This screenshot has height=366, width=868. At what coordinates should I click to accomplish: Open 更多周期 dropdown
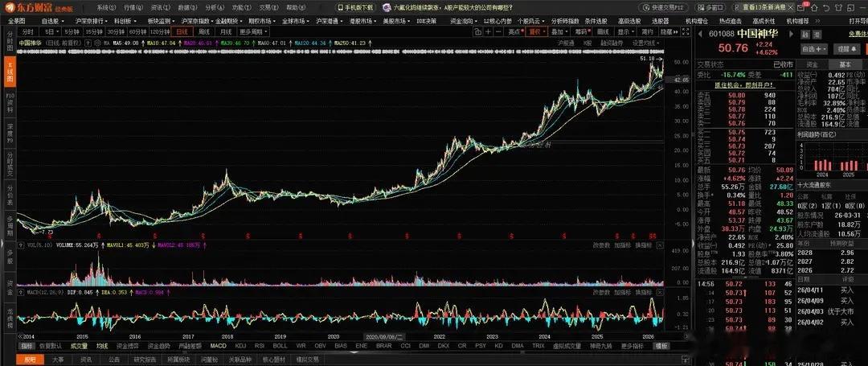tap(253, 32)
